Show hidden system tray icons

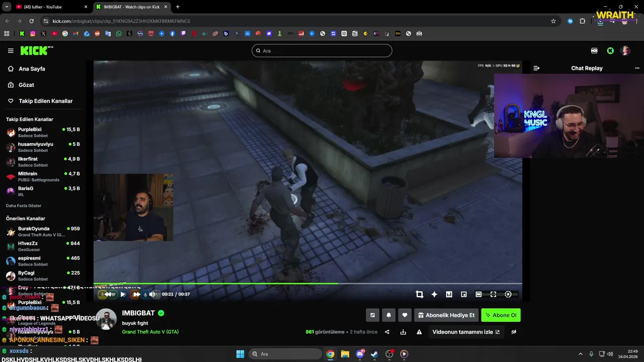580,354
